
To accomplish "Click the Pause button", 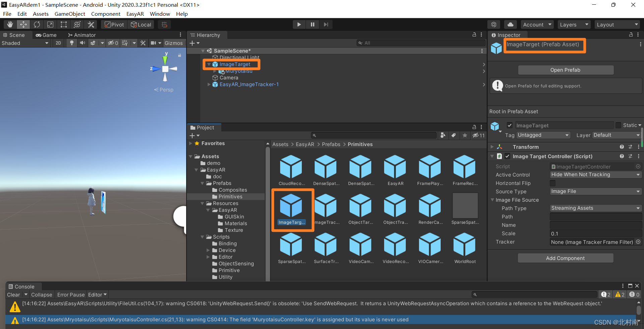I will (x=312, y=24).
